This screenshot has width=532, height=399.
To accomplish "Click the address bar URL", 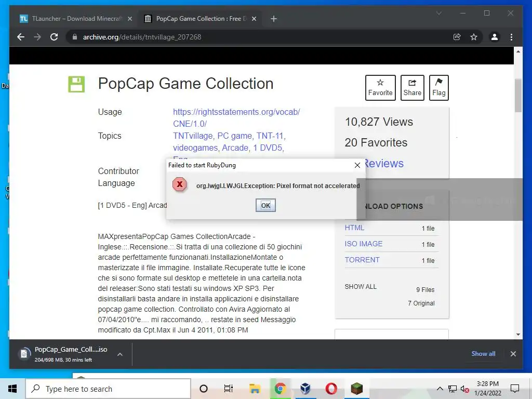I will (x=142, y=37).
